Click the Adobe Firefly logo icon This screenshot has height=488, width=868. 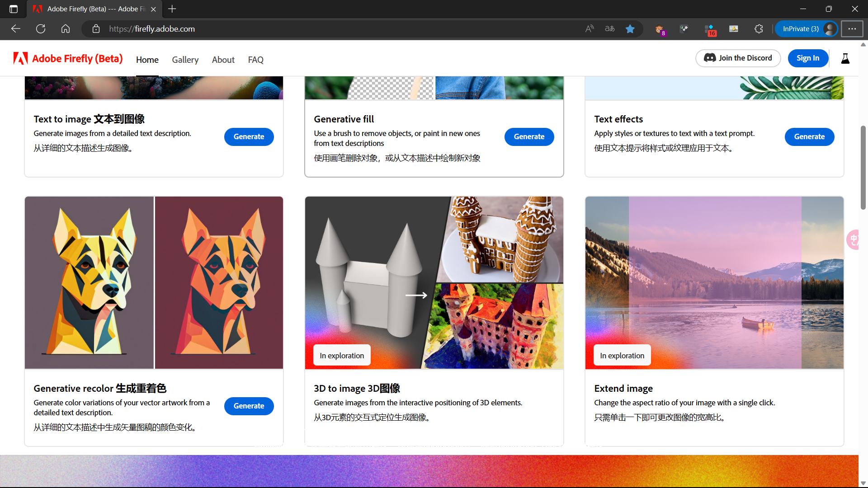(x=20, y=59)
